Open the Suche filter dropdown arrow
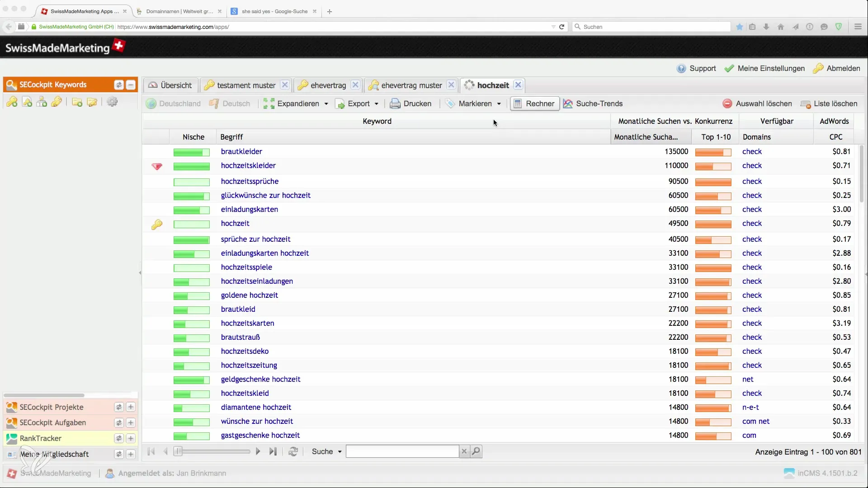Viewport: 868px width, 488px height. click(340, 452)
